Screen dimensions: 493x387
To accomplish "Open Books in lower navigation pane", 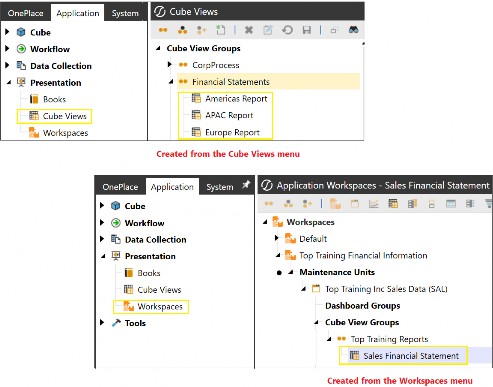I will [x=149, y=273].
